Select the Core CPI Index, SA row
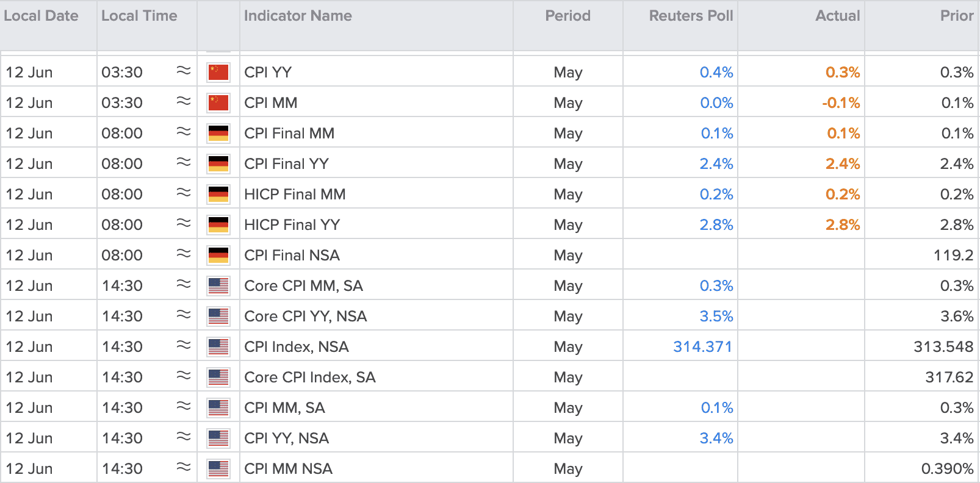The image size is (980, 483). coord(490,376)
